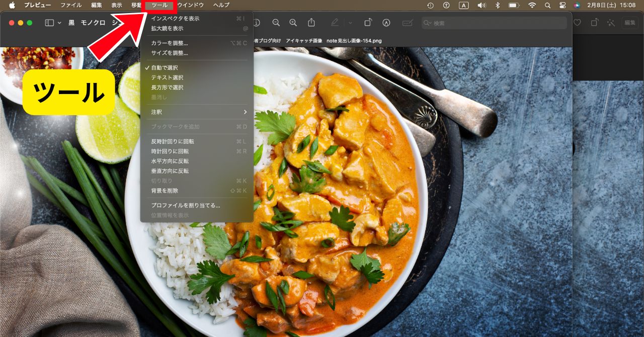Screen dimensions: 644x337
Task: Open the sidebar view options chevron
Action: click(59, 23)
